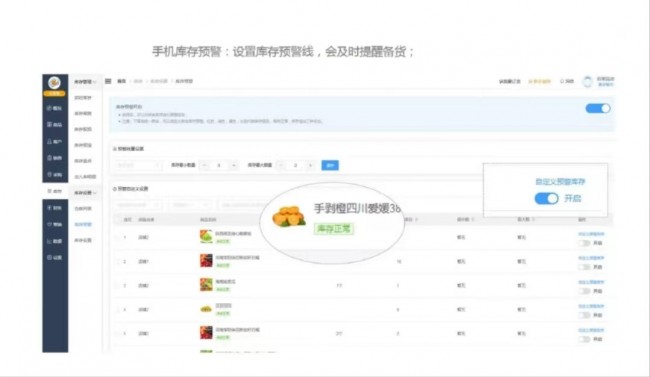
Task: Click the 自定义预警库存 link in row 3
Action: (591, 282)
